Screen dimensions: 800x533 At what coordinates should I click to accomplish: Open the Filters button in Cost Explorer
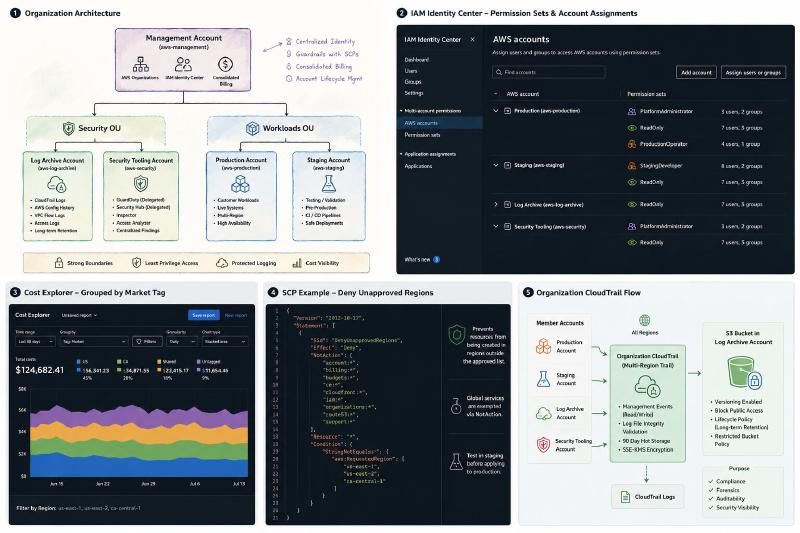click(146, 342)
